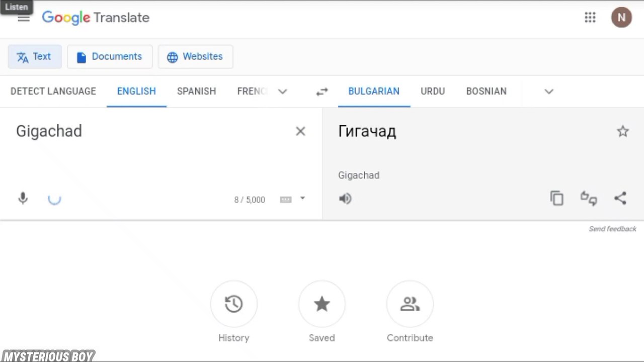Image resolution: width=644 pixels, height=362 pixels.
Task: Listen to the Bulgarian translation
Action: point(345,199)
